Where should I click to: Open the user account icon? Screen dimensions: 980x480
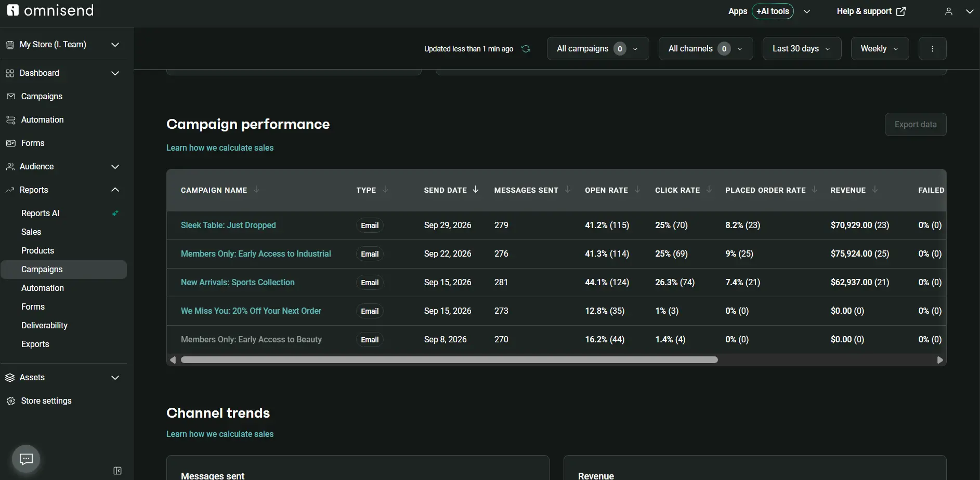pyautogui.click(x=949, y=11)
